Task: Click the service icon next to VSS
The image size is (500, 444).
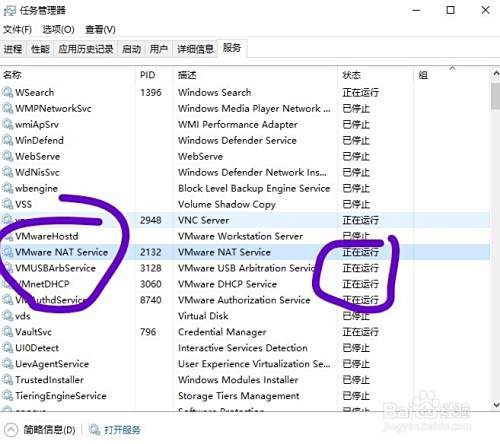Action: tap(8, 204)
